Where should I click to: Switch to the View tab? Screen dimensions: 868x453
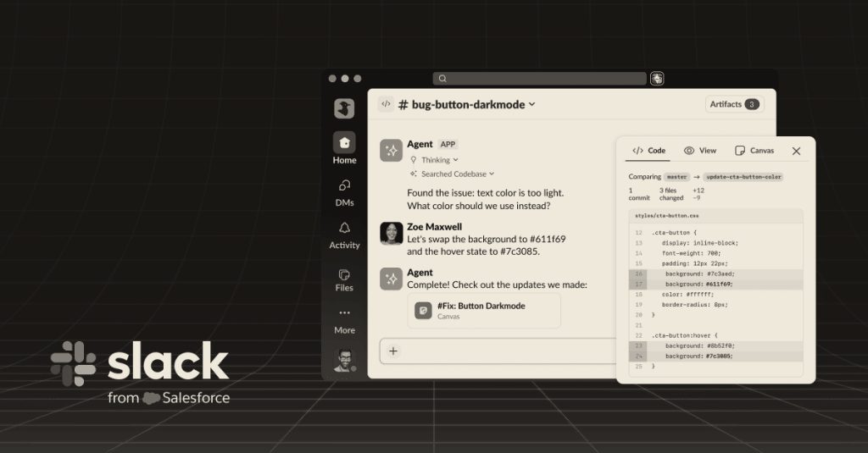[x=700, y=151]
